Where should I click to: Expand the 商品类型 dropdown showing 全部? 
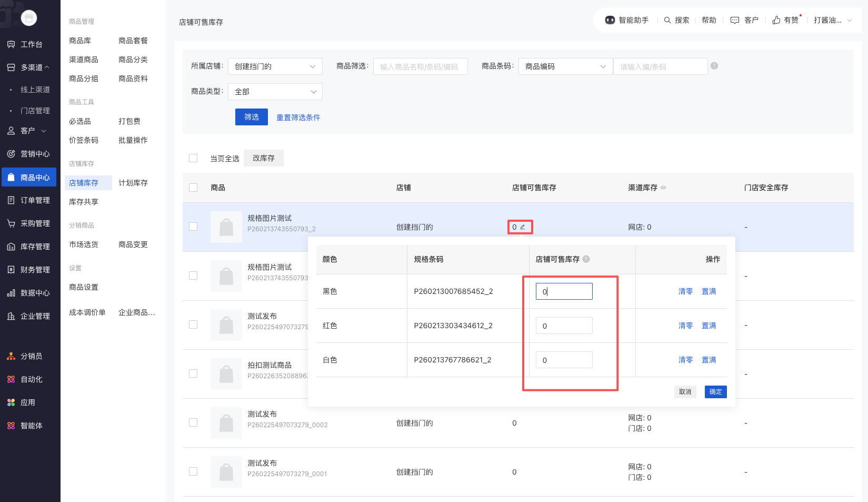point(275,92)
